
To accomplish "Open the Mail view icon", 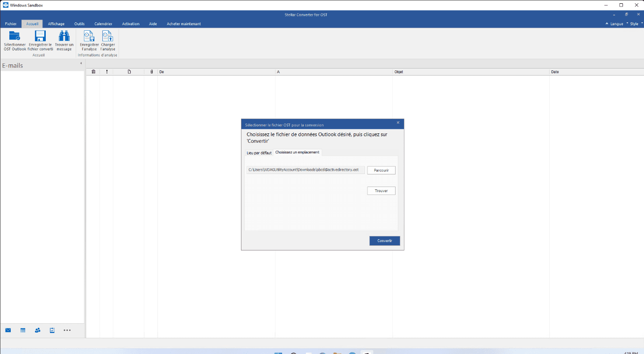I will (x=8, y=330).
